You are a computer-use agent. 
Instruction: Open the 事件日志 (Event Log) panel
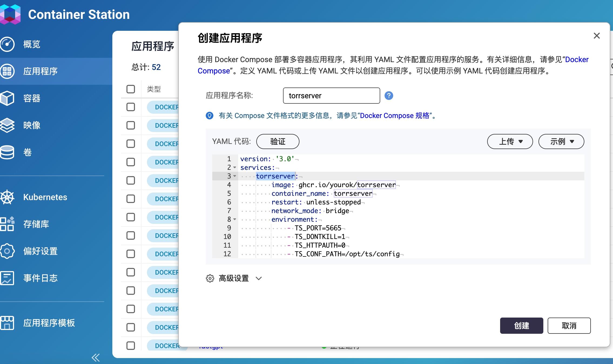pyautogui.click(x=40, y=278)
